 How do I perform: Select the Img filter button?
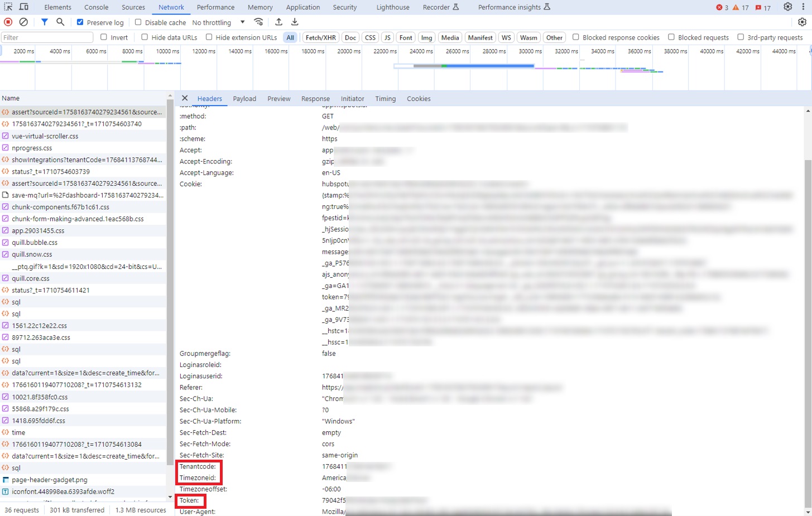coord(426,37)
